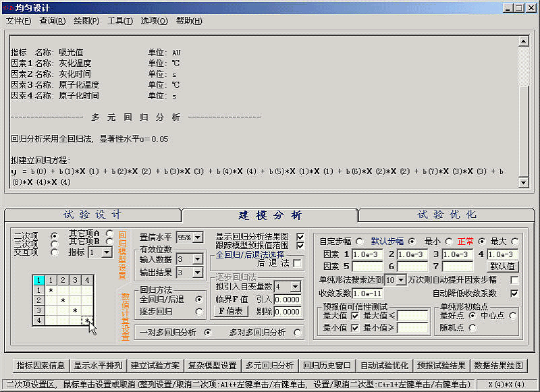
Task: Open 数据结果绘图 from bottom button bar
Action: coord(498,366)
